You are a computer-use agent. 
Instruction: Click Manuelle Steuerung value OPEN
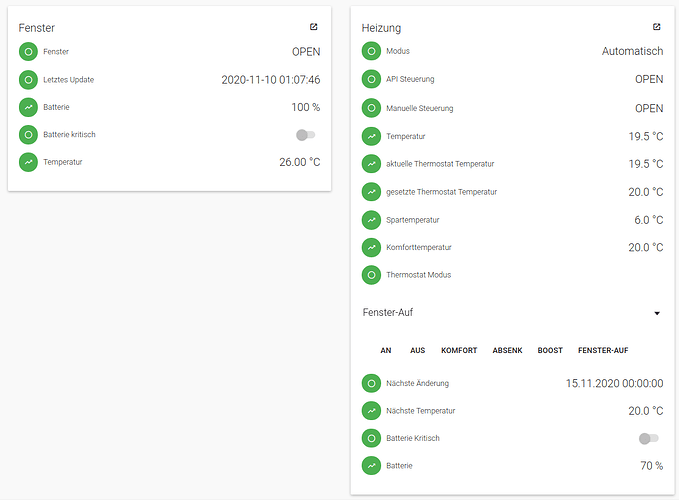649,108
